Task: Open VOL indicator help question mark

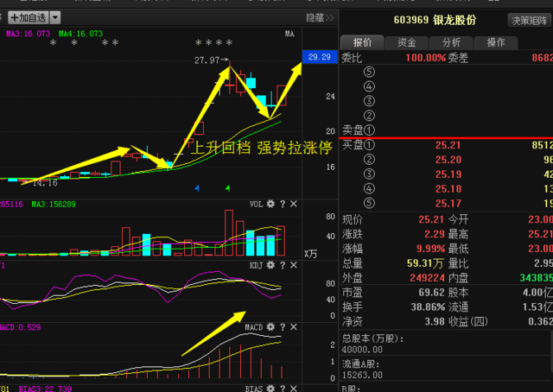Action: pos(283,204)
